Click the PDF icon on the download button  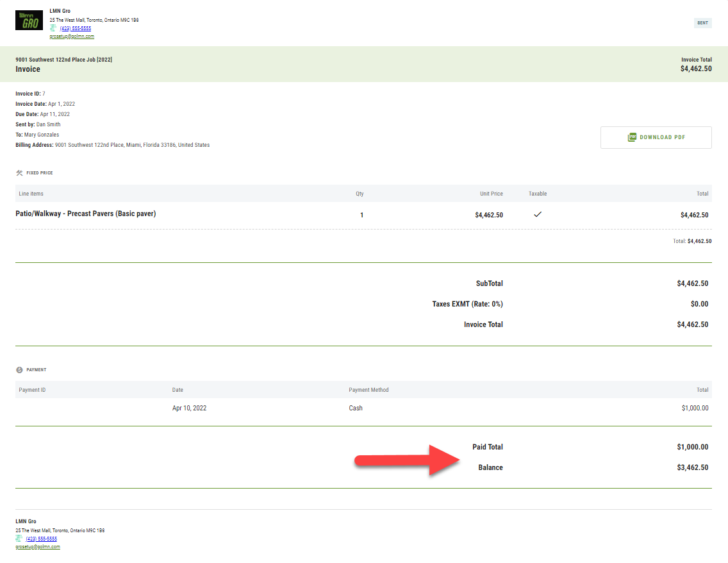pyautogui.click(x=632, y=137)
